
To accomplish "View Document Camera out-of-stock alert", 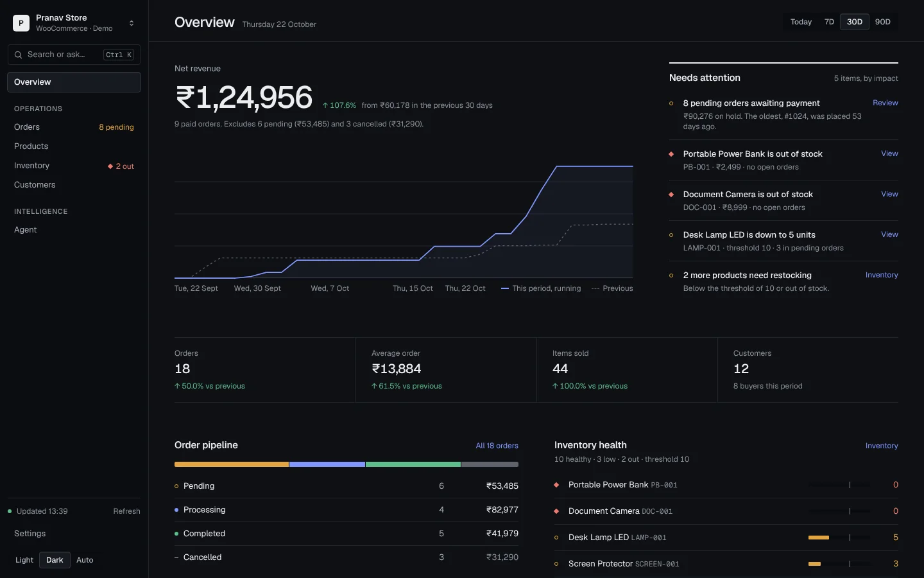I will (x=889, y=194).
